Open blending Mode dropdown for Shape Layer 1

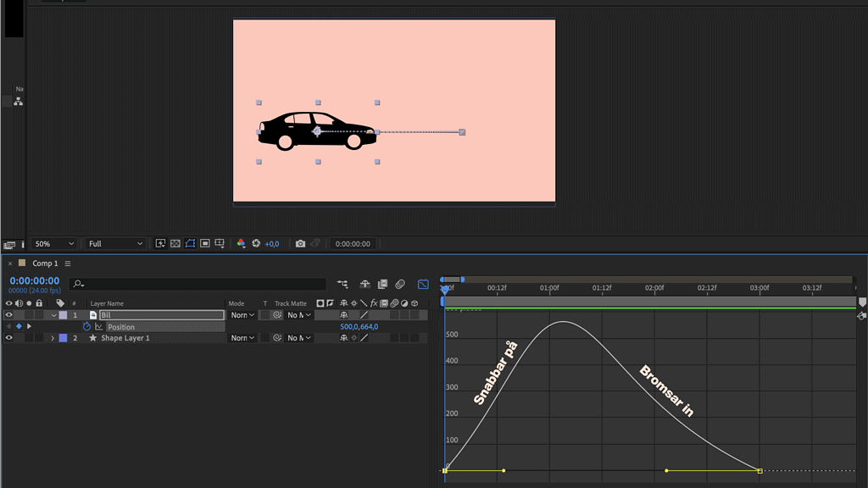[242, 337]
